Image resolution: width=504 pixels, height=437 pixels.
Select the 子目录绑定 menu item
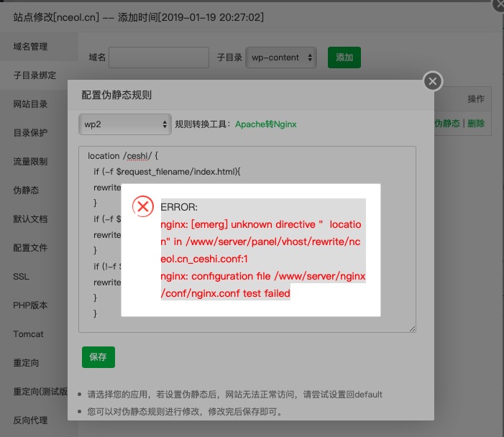(39, 75)
